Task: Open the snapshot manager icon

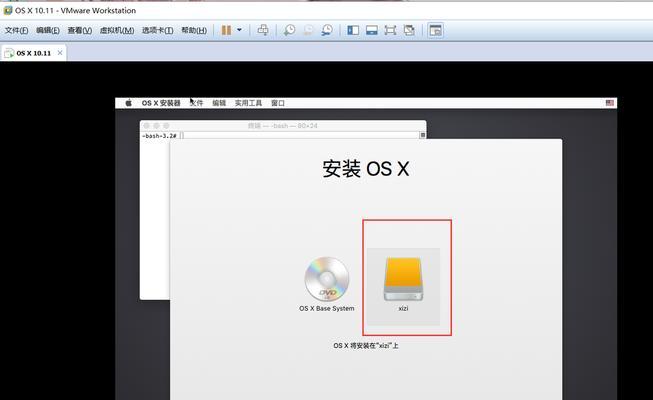Action: (327, 30)
